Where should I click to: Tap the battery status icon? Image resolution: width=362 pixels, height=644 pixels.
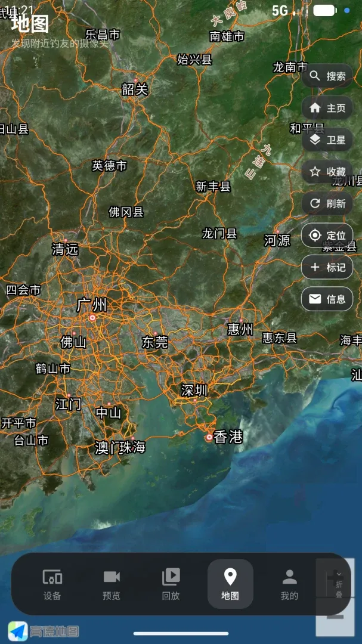[325, 10]
